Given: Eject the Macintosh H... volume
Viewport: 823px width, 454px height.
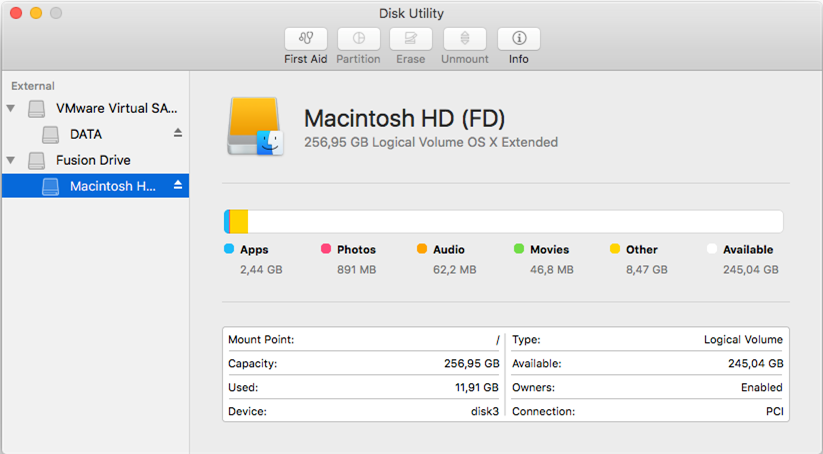Looking at the screenshot, I should (178, 185).
